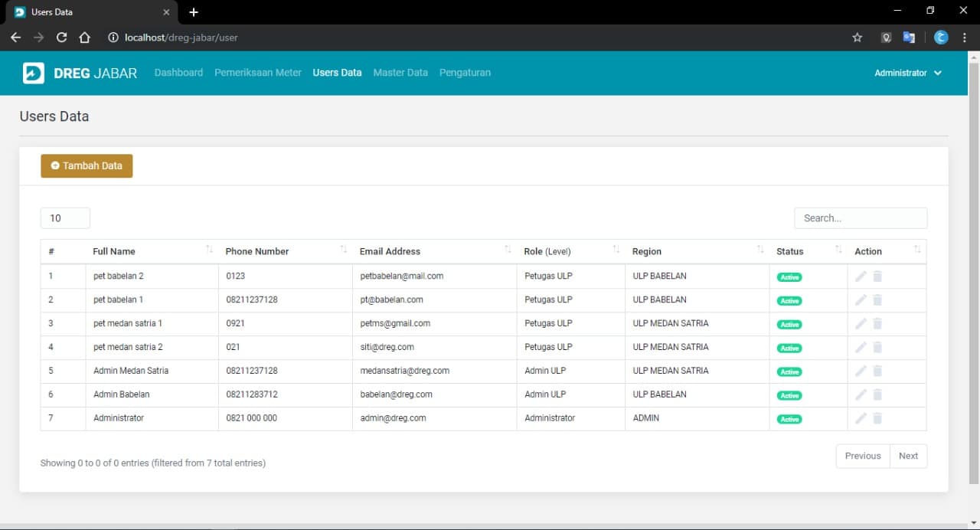Viewport: 980px width, 530px height.
Task: Edit pencil icon for Administrator row
Action: (861, 419)
